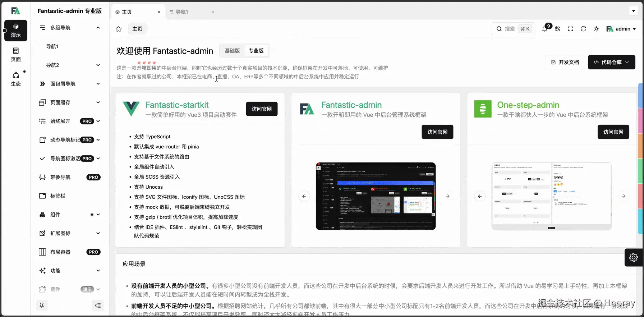
Task: Click the 多级导航 list icon
Action: click(42, 28)
